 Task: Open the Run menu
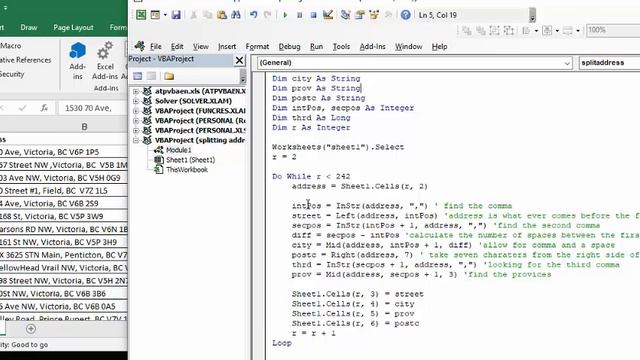[316, 47]
